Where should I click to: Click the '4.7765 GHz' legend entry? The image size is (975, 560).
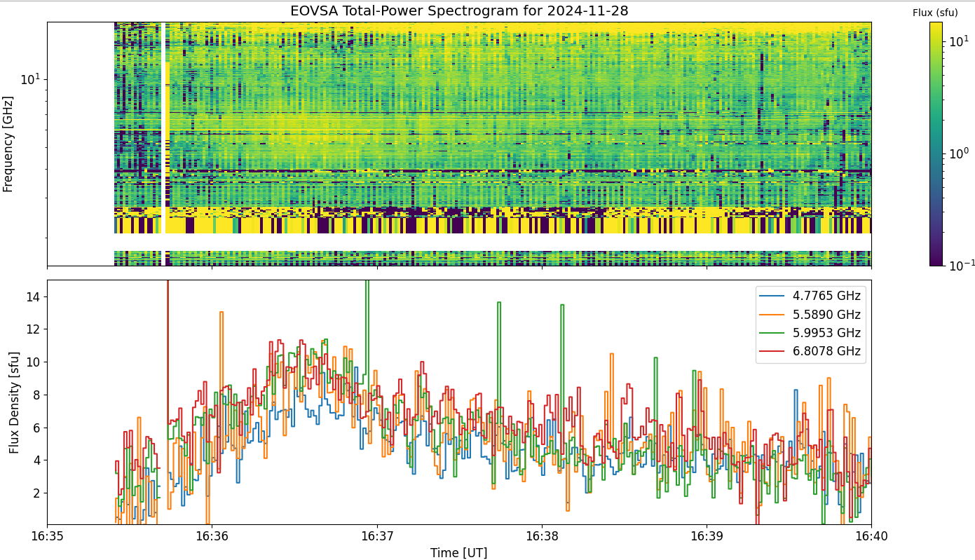pyautogui.click(x=810, y=296)
